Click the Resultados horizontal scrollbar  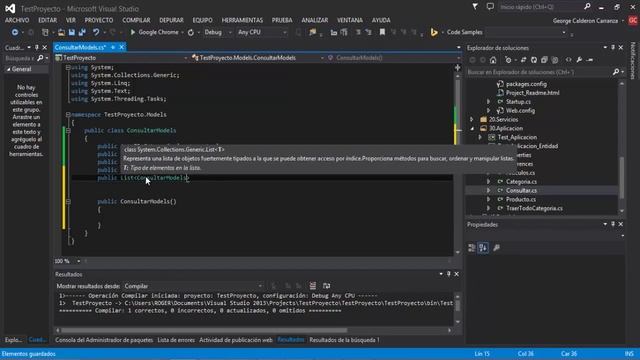[204, 330]
